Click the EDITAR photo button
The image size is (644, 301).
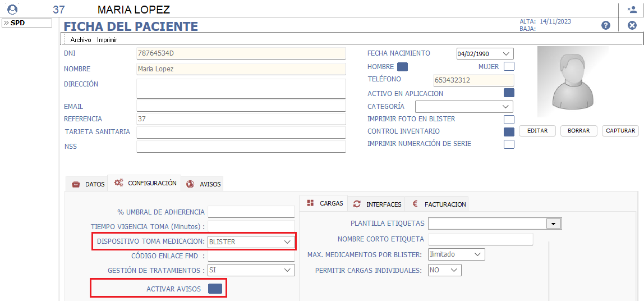pos(537,131)
